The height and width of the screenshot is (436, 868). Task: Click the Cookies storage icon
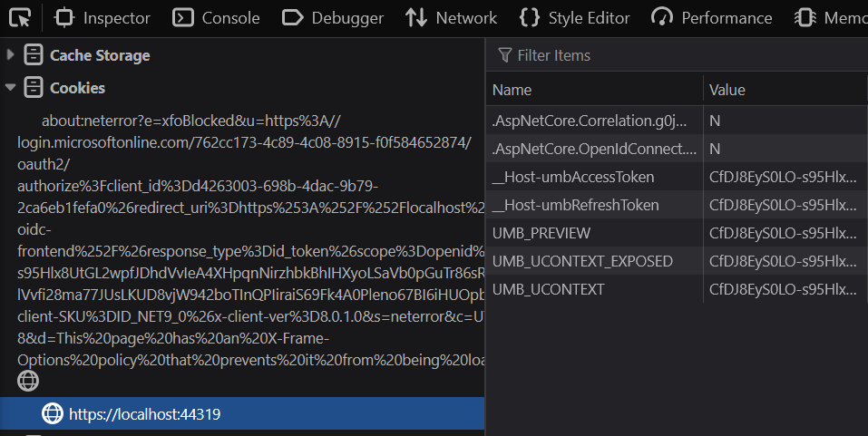[x=34, y=88]
